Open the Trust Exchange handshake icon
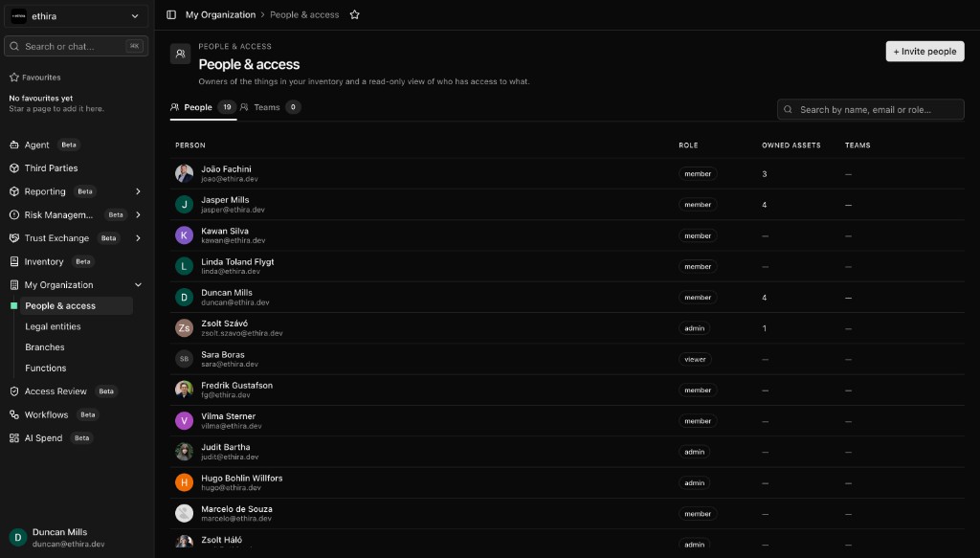The width and height of the screenshot is (980, 558). tap(13, 238)
